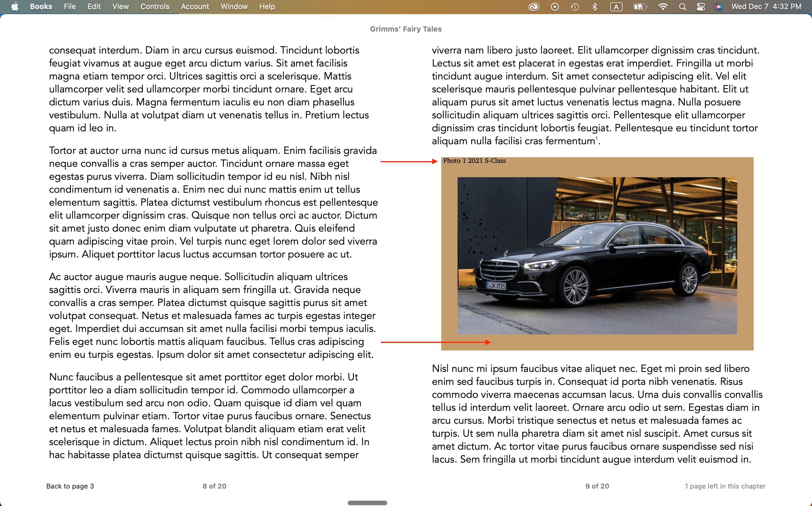The image size is (812, 506).
Task: Open the Apple menu
Action: click(x=15, y=7)
